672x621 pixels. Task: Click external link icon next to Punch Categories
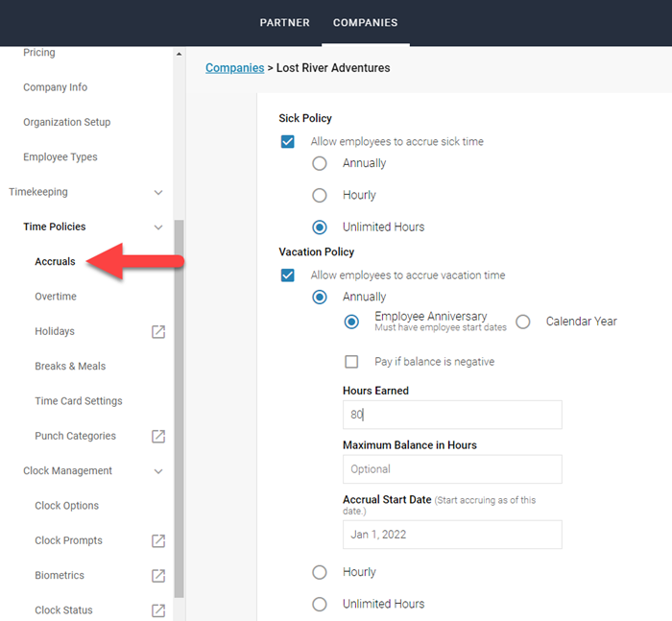tap(158, 437)
